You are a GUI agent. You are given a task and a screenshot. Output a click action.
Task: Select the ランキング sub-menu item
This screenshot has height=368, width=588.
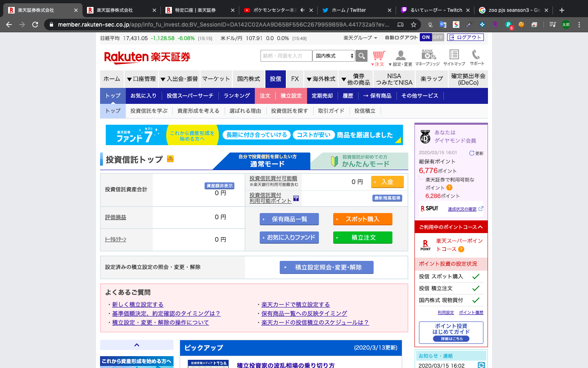point(237,96)
